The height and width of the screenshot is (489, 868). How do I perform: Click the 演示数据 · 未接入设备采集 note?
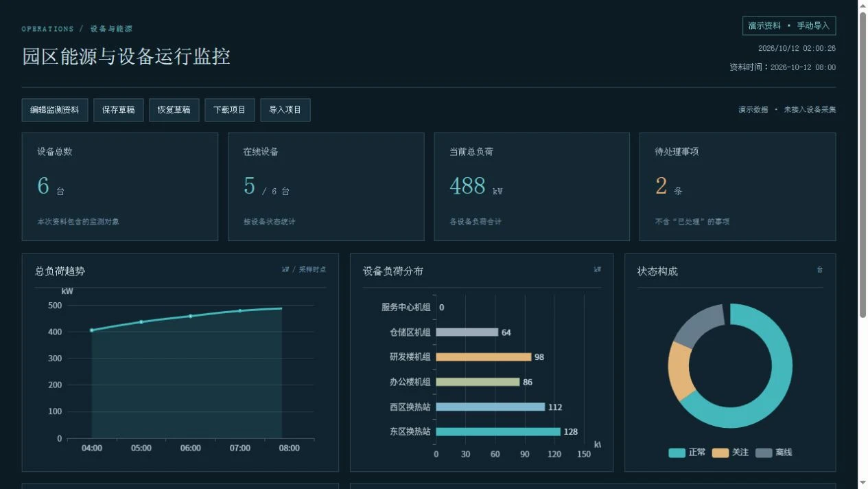pos(787,110)
